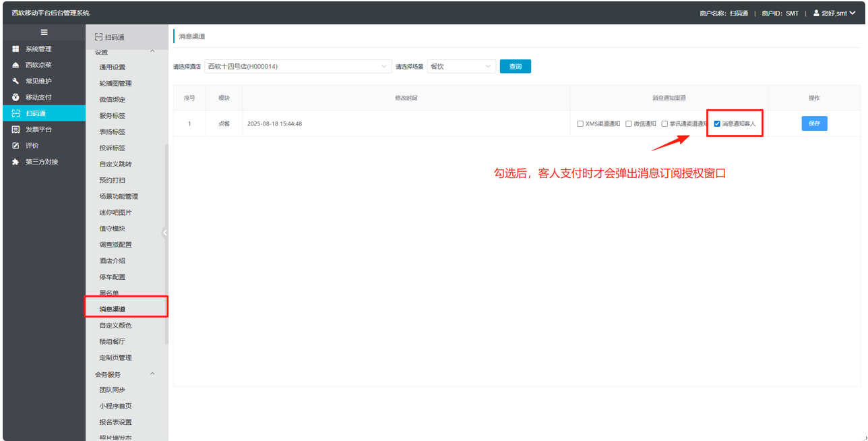
Task: Check the 微信通知 checkbox
Action: coord(629,124)
